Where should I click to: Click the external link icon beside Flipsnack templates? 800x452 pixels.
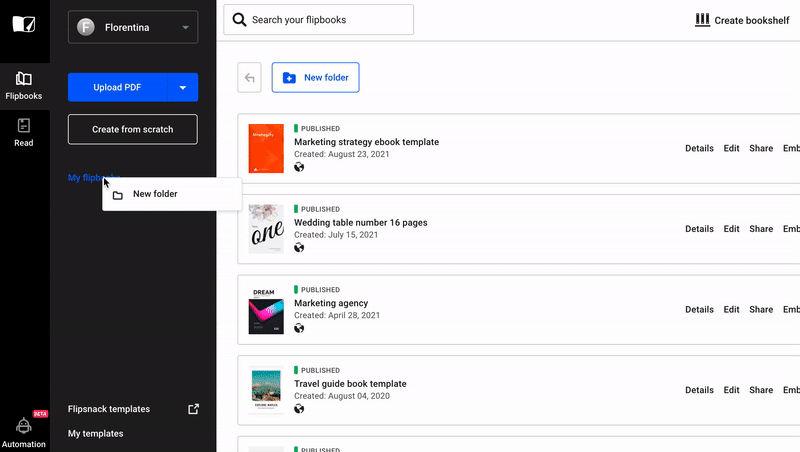pos(193,409)
